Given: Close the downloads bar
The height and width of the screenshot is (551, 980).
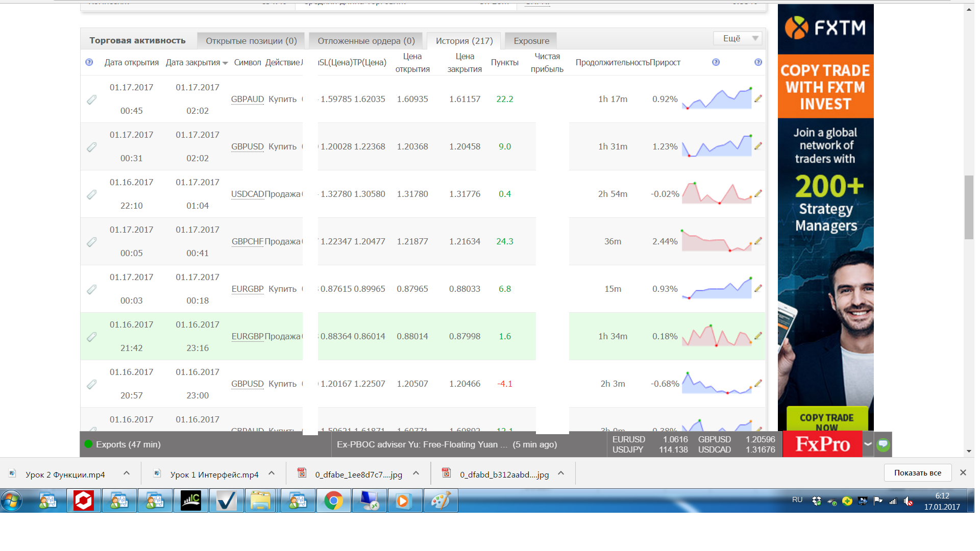Looking at the screenshot, I should (963, 473).
